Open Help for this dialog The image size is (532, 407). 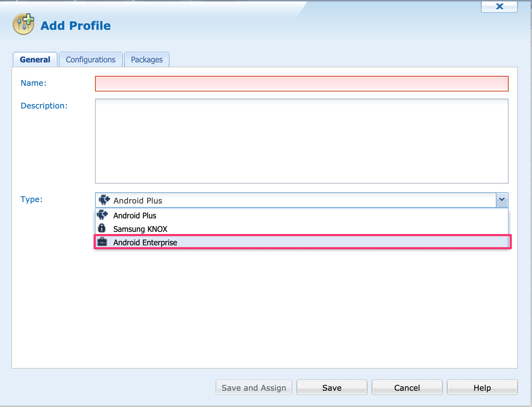[x=482, y=388]
